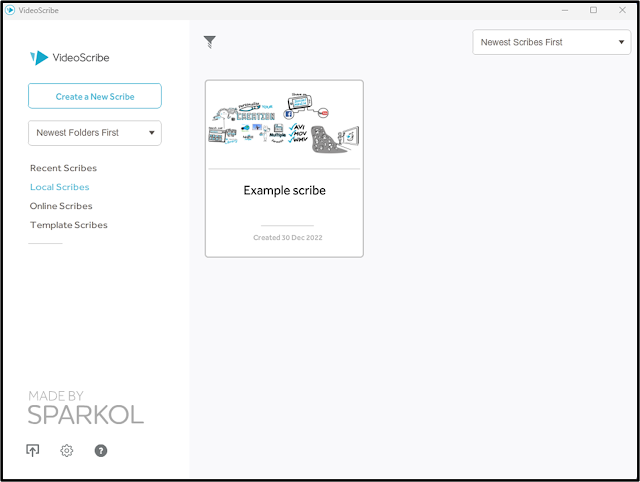Click the Created 30 Dec 2022 text
This screenshot has height=482, width=640.
click(288, 238)
